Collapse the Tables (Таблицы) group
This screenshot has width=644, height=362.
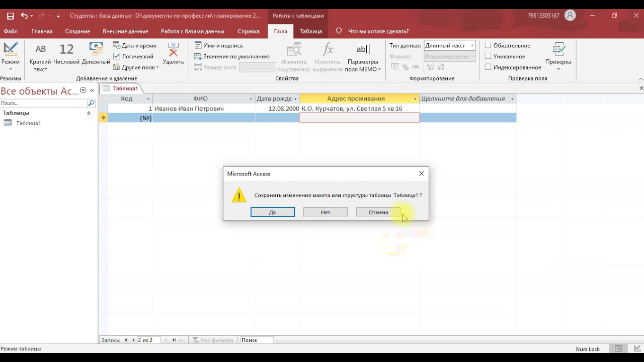pyautogui.click(x=89, y=113)
